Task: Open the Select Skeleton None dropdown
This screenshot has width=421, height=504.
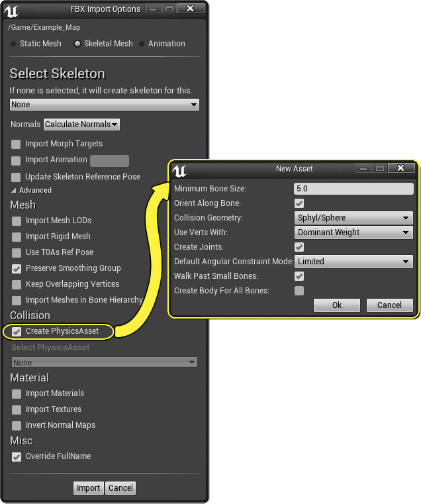Action: [x=105, y=105]
